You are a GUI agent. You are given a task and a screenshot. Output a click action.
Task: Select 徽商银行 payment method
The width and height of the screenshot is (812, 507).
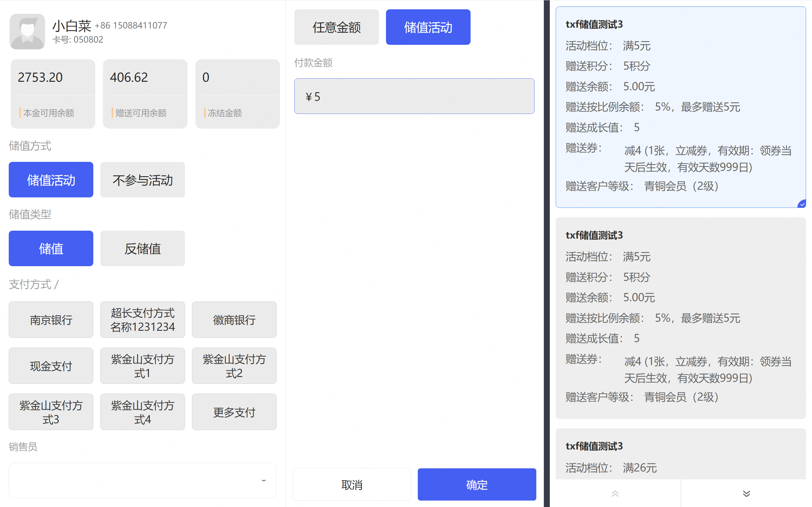coord(234,319)
